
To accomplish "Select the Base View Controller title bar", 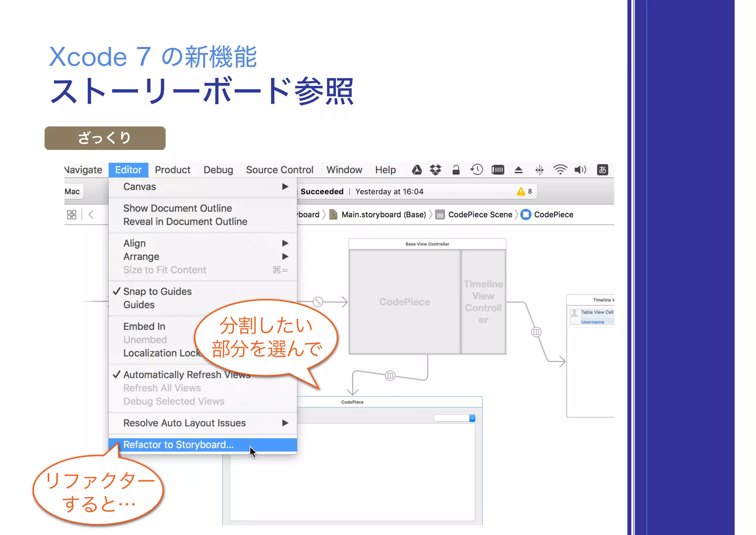I will click(x=427, y=244).
